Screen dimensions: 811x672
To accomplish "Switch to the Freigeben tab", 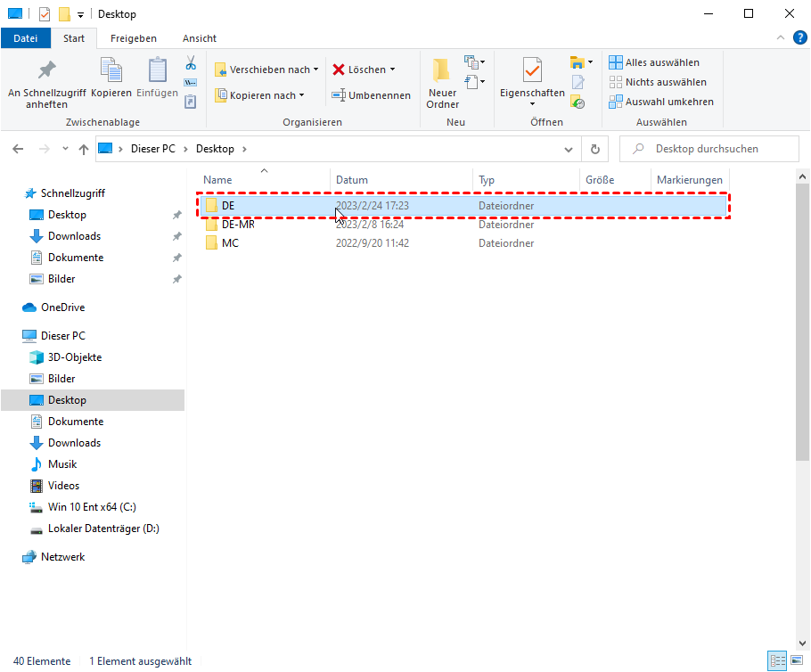I will click(x=133, y=38).
